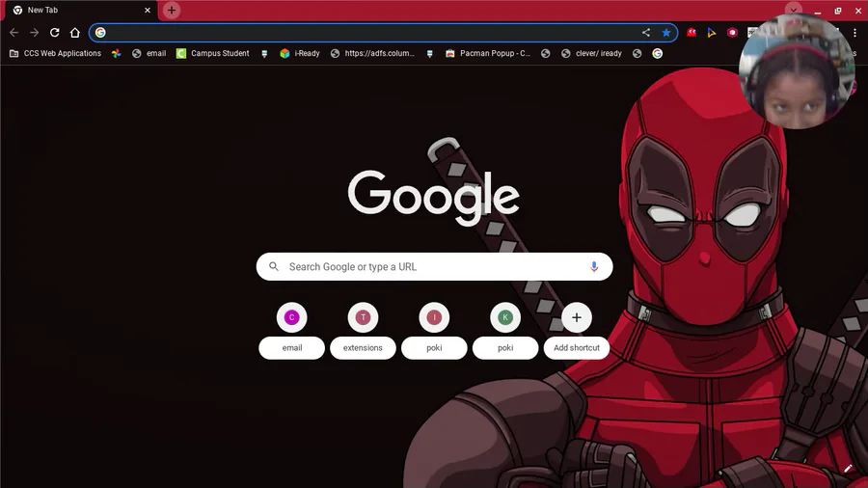Open the bookmark icon after adfs link

429,54
